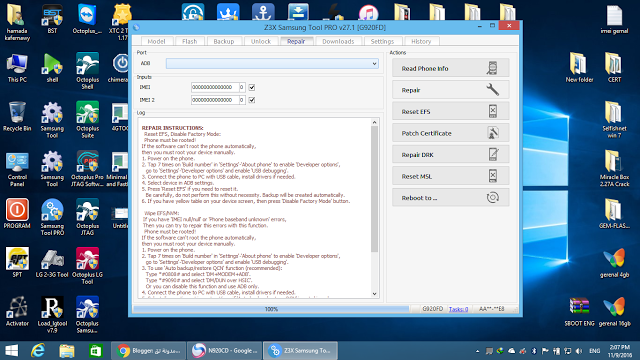Open the PROGRAM desktop icon
Screen dimensions: 640x360
click(17, 214)
